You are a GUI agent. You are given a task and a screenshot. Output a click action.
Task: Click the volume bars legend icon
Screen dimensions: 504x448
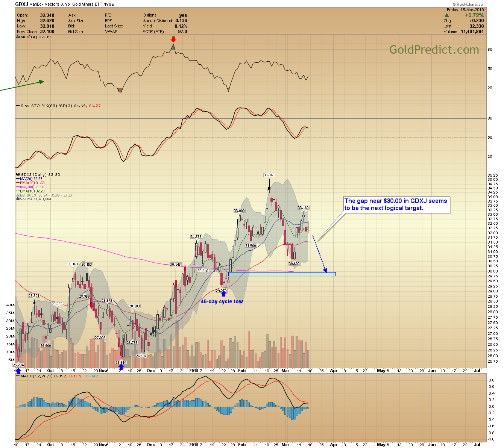(x=18, y=199)
